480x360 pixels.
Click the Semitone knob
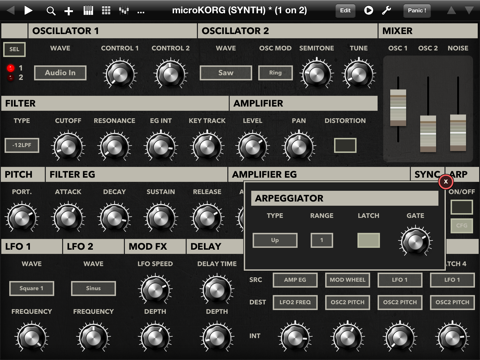click(317, 74)
